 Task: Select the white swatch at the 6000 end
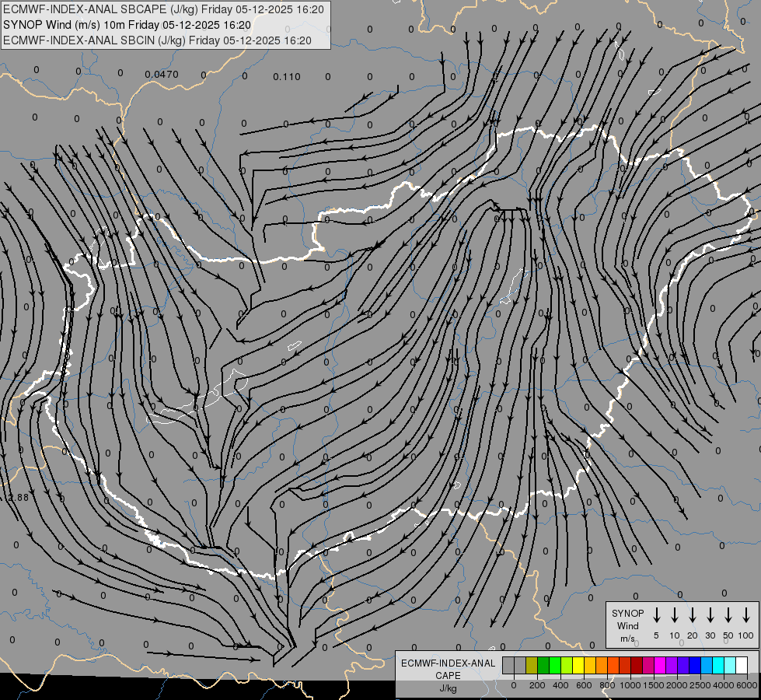click(x=742, y=665)
